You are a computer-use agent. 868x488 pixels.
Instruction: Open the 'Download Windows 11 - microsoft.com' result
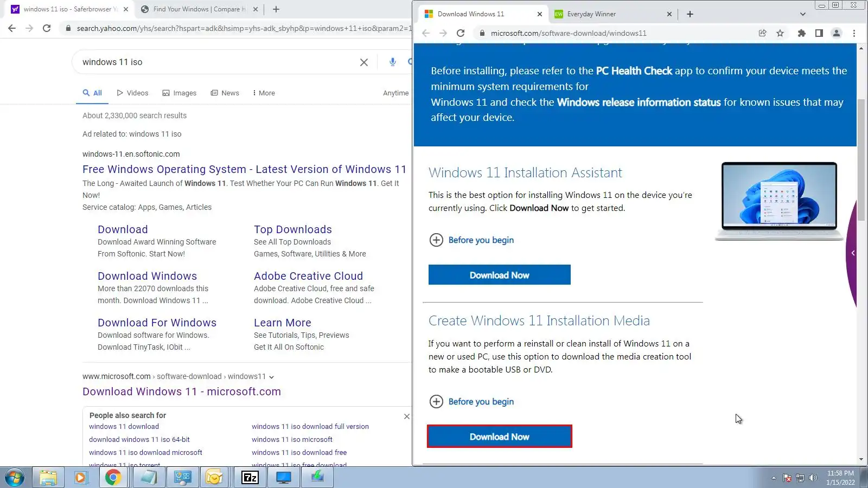click(182, 392)
